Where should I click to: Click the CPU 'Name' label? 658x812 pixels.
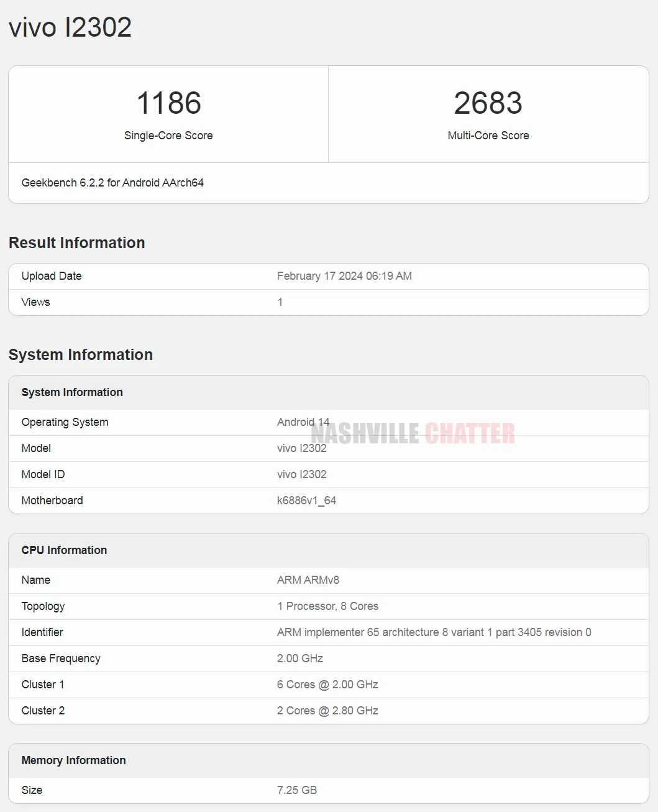36,580
